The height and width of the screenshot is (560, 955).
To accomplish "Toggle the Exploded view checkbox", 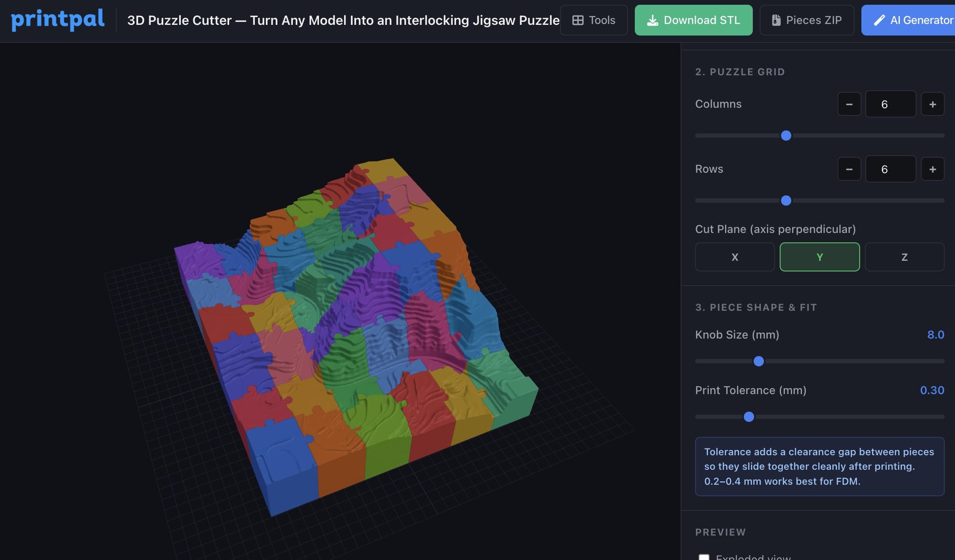I will pyautogui.click(x=704, y=557).
